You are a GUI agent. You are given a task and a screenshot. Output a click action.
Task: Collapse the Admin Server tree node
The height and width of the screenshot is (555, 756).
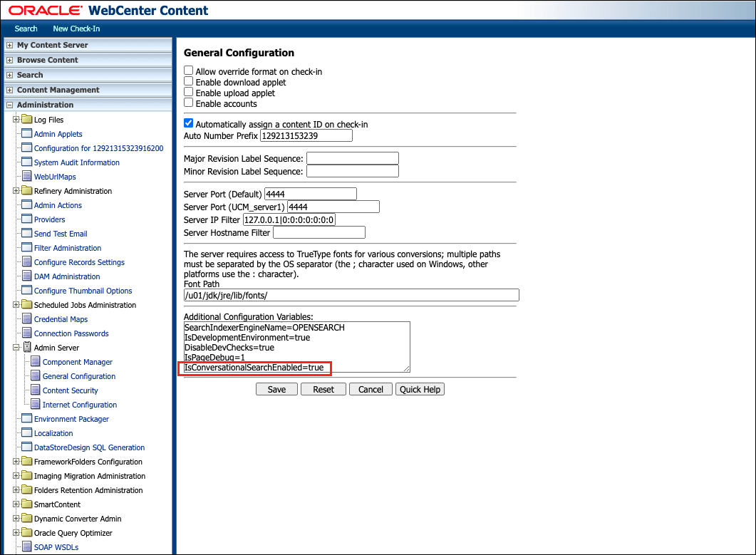[x=16, y=347]
